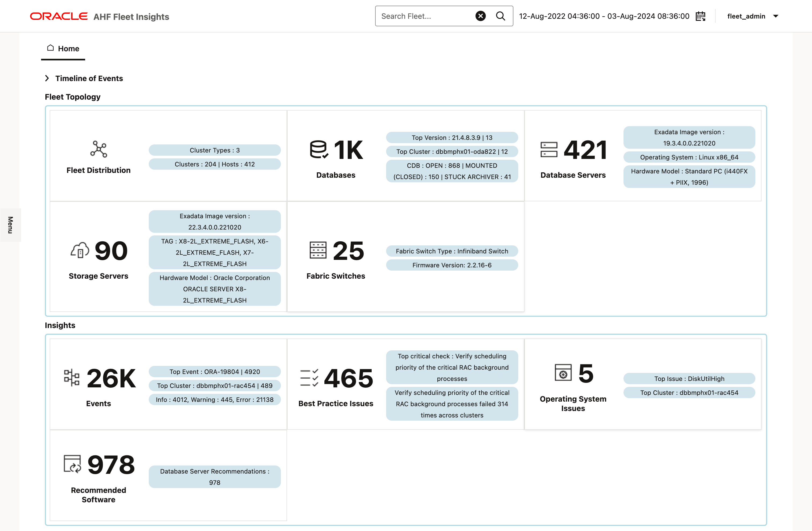Open the side Menu tab
812x531 pixels.
click(x=10, y=225)
